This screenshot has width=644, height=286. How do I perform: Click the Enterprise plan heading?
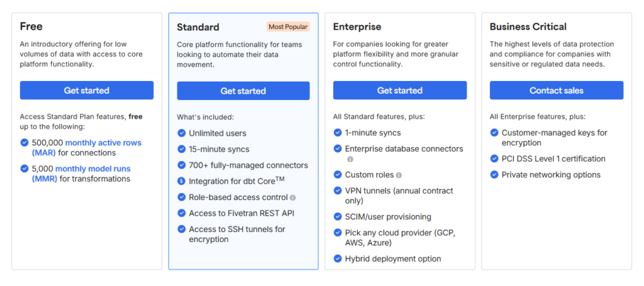pos(357,27)
